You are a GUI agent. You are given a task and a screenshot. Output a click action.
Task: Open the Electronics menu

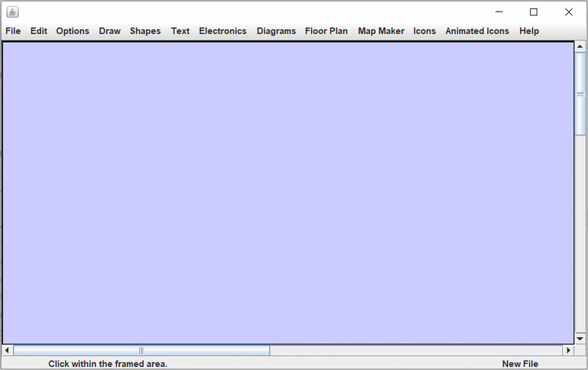point(223,31)
